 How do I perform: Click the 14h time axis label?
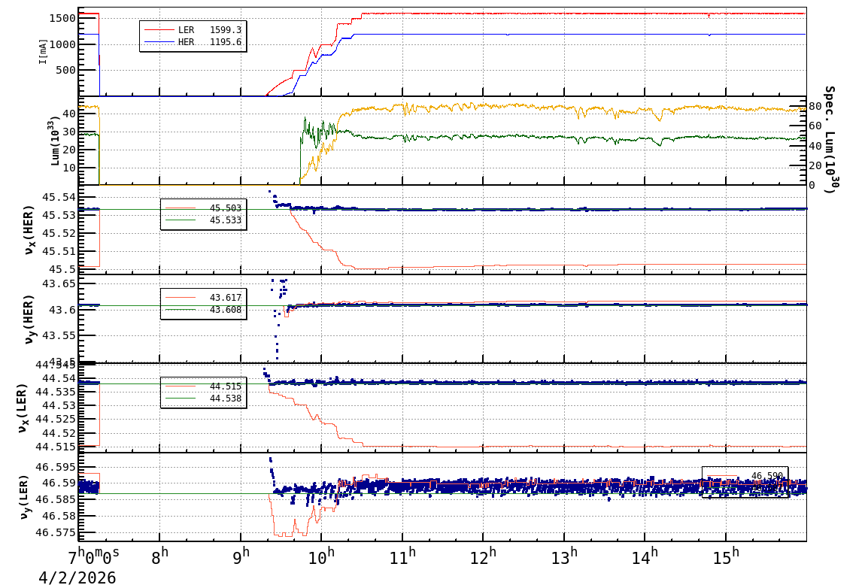(x=645, y=556)
